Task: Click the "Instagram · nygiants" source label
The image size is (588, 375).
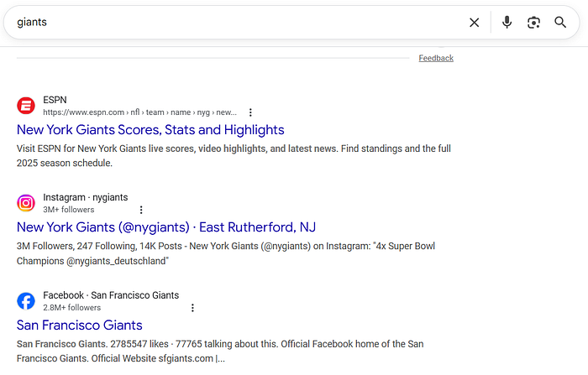Action: coord(86,197)
